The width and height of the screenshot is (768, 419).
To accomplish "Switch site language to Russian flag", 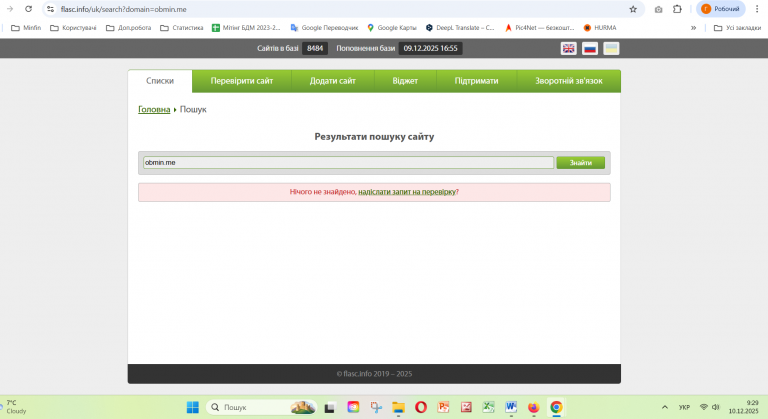I will pyautogui.click(x=590, y=49).
